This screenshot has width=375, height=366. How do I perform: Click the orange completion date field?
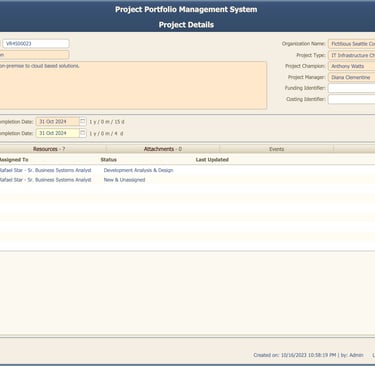[57, 122]
